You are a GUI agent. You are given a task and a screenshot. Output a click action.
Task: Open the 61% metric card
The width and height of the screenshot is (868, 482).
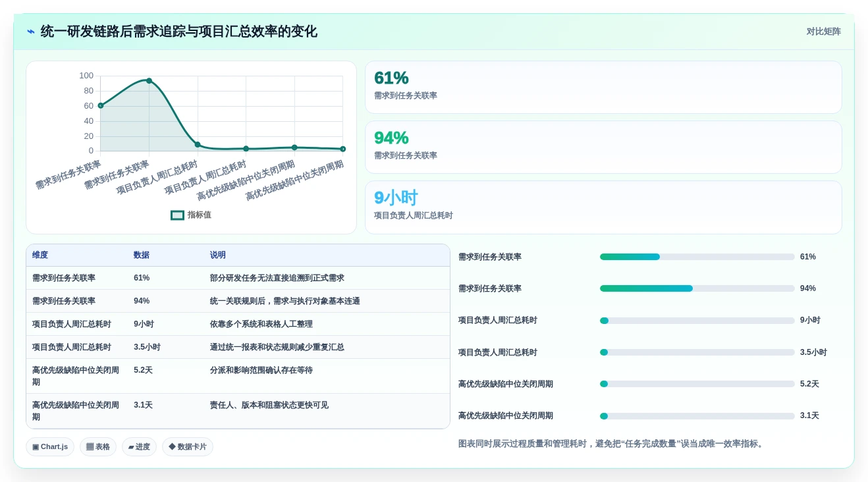click(603, 87)
